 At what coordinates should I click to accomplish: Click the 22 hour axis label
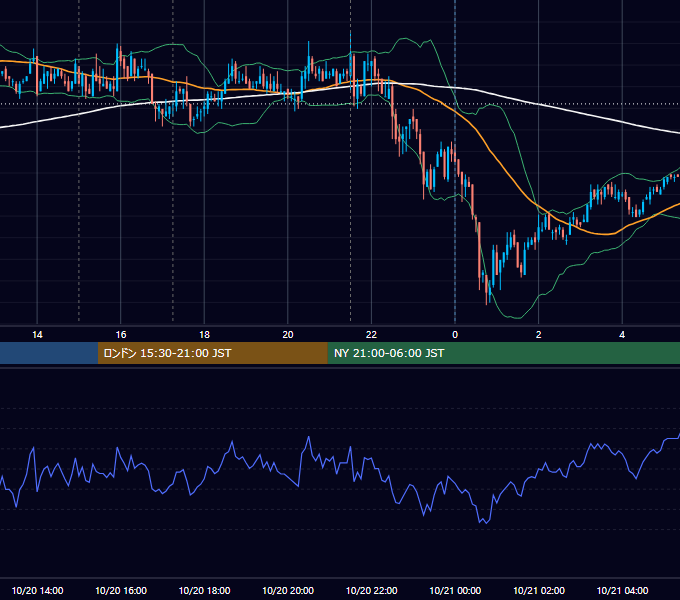[x=371, y=335]
